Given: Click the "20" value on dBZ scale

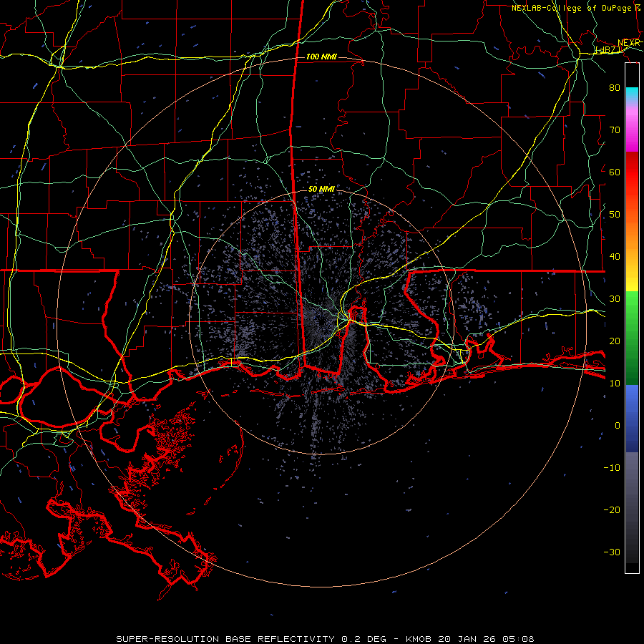Looking at the screenshot, I should tap(615, 341).
